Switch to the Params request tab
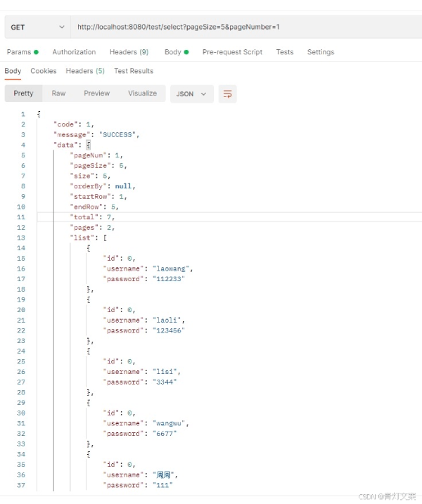 tap(23, 52)
